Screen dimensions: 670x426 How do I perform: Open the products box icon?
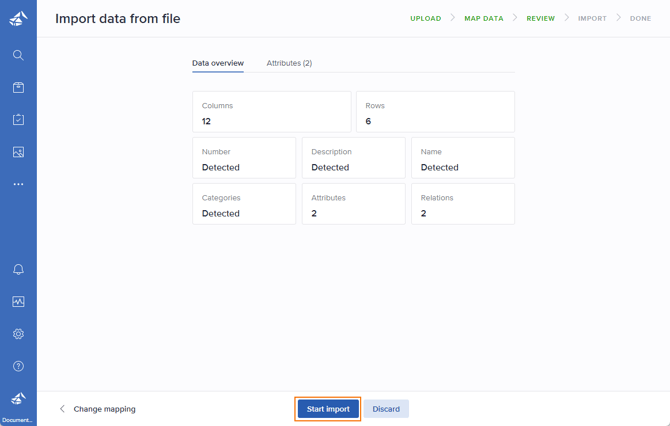coord(18,88)
